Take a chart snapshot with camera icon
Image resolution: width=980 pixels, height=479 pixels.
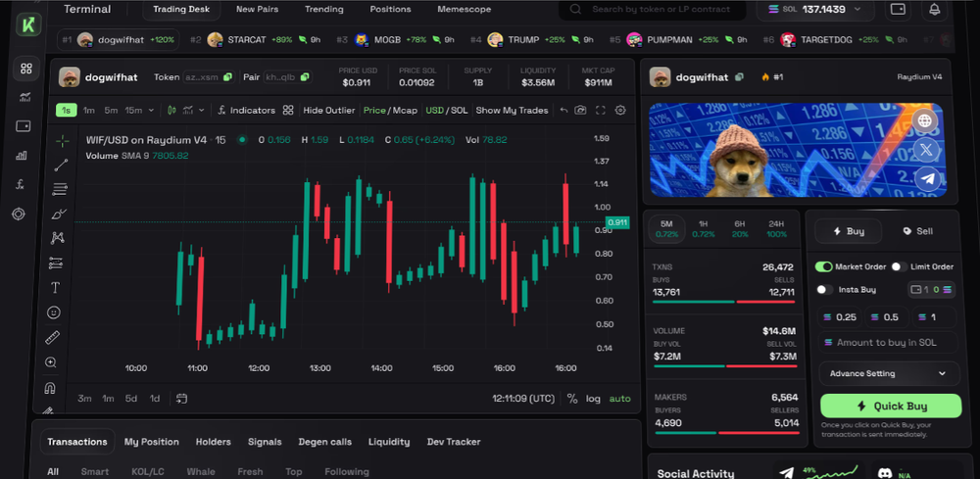580,110
